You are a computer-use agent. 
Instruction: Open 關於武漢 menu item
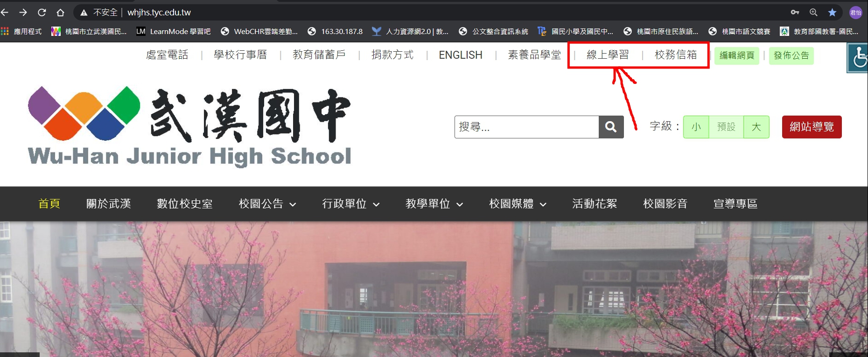109,204
